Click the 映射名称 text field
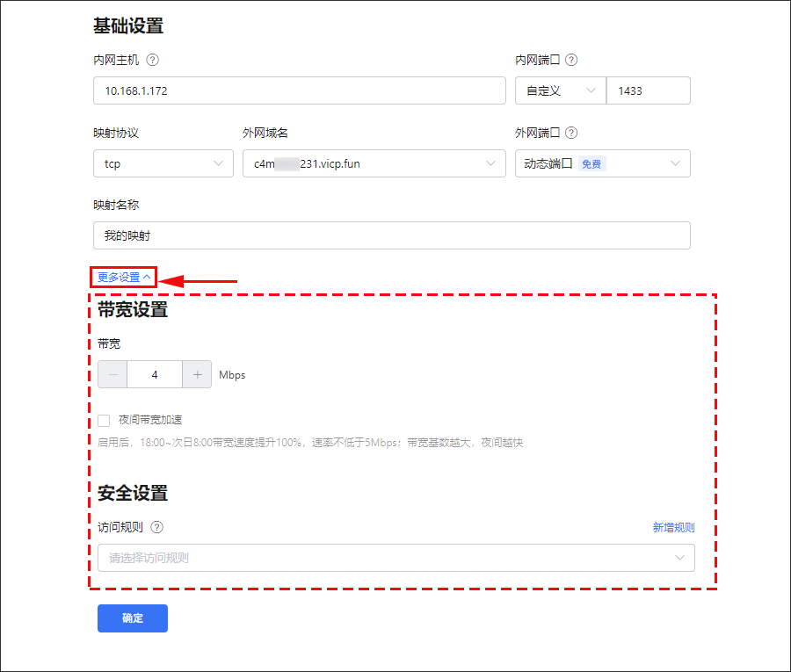Screen dimensions: 791x672 coord(391,235)
